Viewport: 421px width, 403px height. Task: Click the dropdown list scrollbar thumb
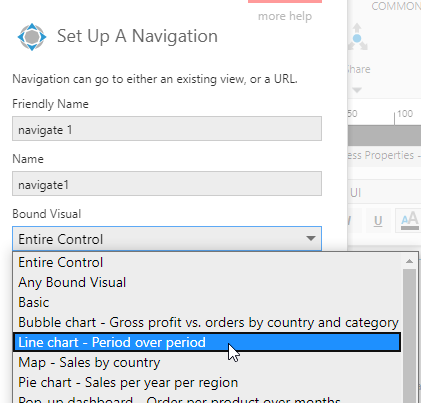[409, 336]
